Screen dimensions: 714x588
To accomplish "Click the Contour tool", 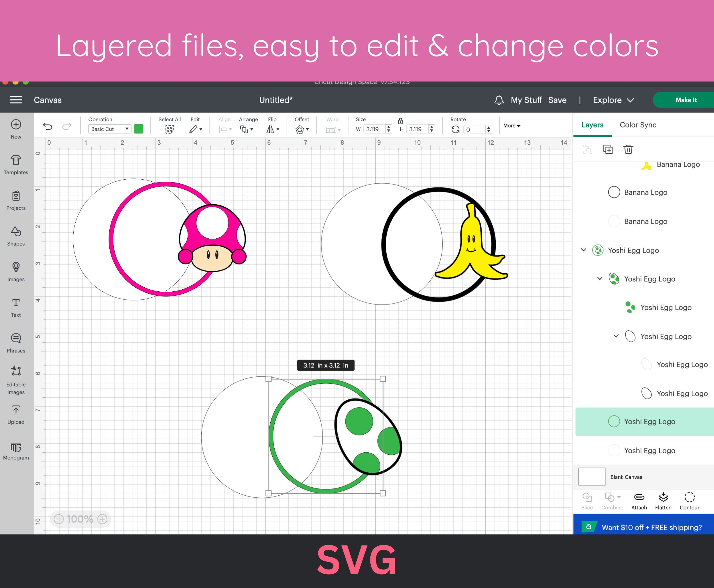I will 689,501.
